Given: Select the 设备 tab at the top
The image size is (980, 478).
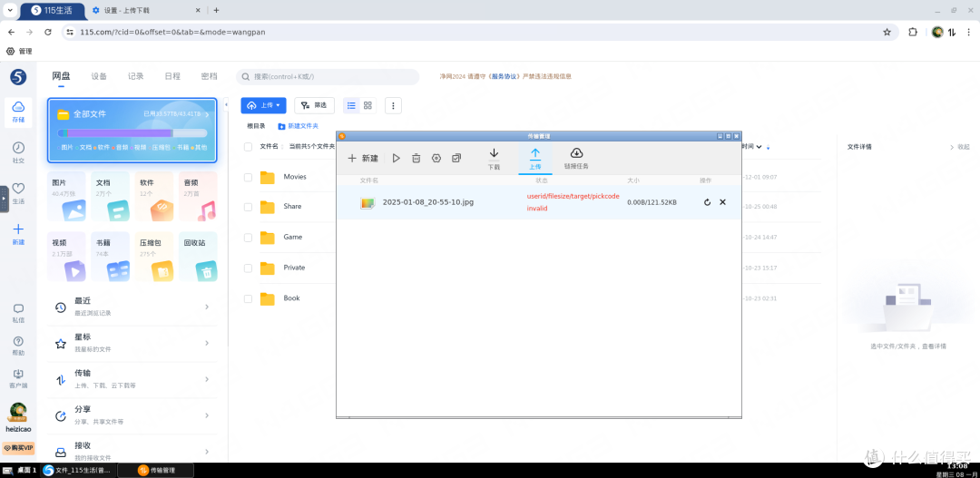Looking at the screenshot, I should [99, 77].
